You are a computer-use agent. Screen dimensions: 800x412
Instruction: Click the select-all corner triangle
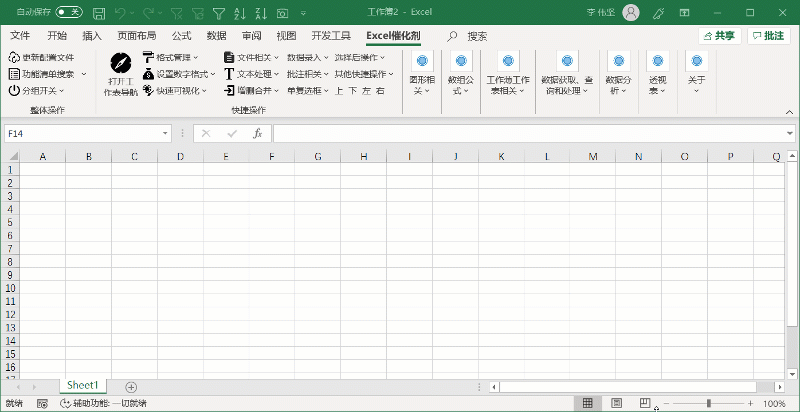[x=13, y=157]
